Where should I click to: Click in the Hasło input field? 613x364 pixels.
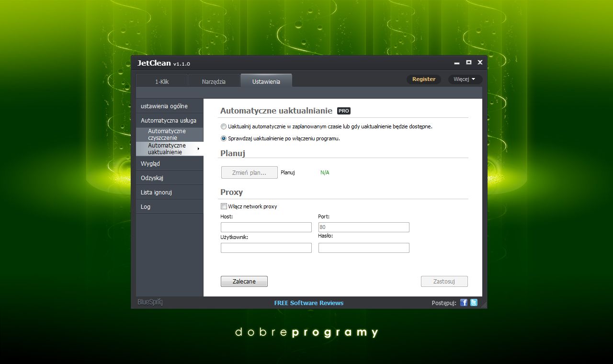(364, 248)
